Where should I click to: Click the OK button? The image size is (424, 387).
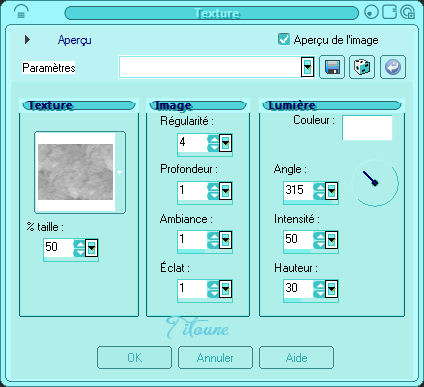click(134, 358)
